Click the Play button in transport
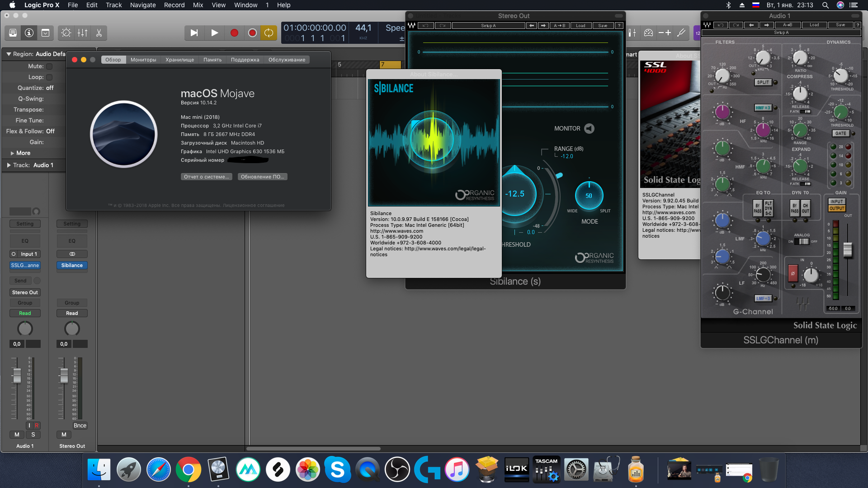This screenshot has height=488, width=868. (x=214, y=33)
